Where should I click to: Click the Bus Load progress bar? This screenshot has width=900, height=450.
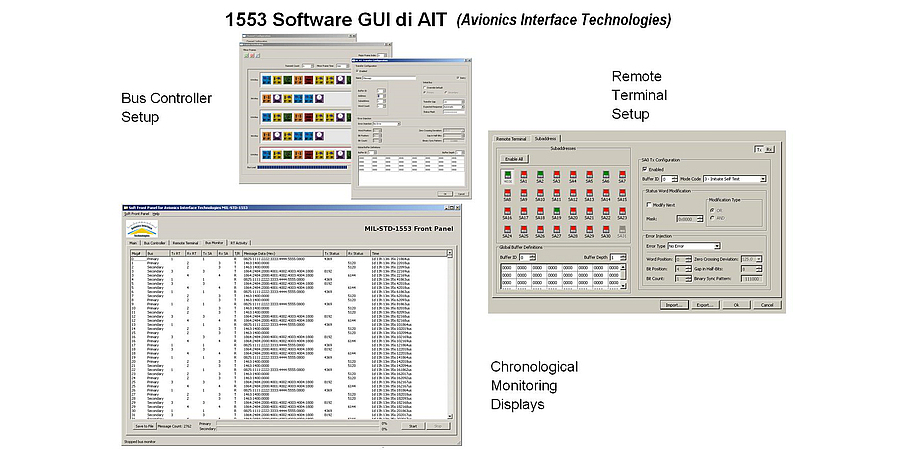coord(302,168)
